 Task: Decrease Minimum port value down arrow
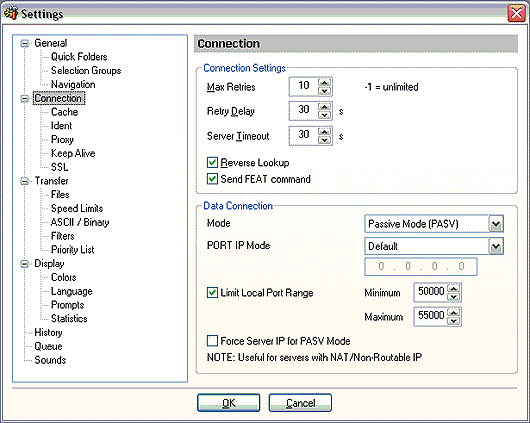(x=454, y=297)
